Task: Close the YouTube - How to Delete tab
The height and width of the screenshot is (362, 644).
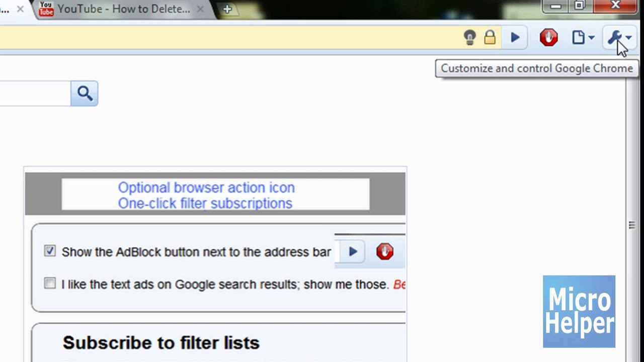Action: tap(200, 9)
